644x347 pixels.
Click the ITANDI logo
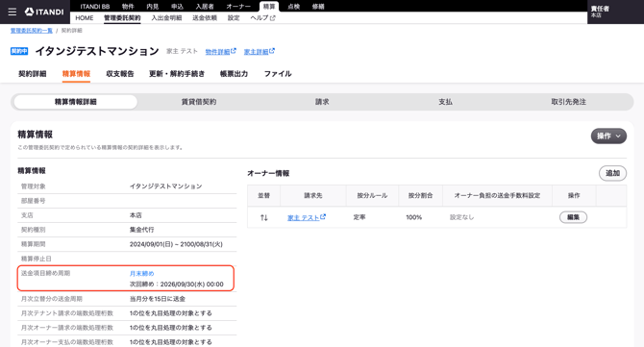pos(44,12)
